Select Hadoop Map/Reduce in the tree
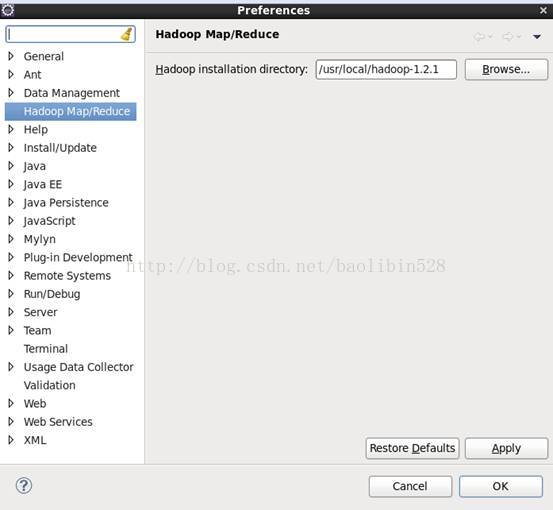This screenshot has width=553, height=510. 71,111
